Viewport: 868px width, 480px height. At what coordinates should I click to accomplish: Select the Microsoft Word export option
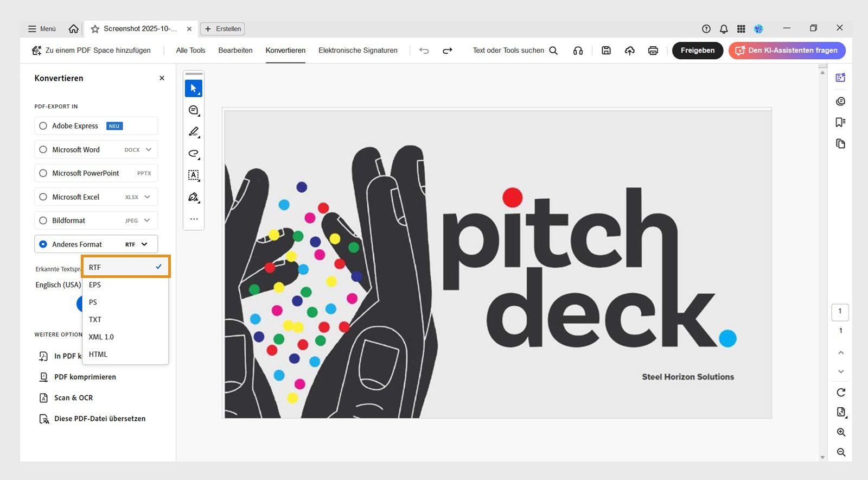(96, 150)
